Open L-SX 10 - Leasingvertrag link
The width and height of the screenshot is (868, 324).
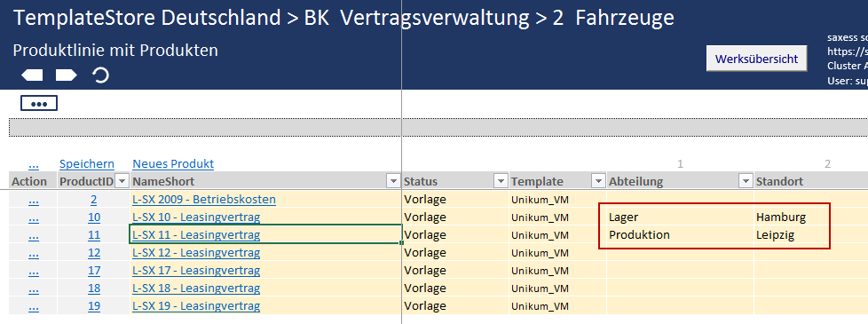pos(196,217)
